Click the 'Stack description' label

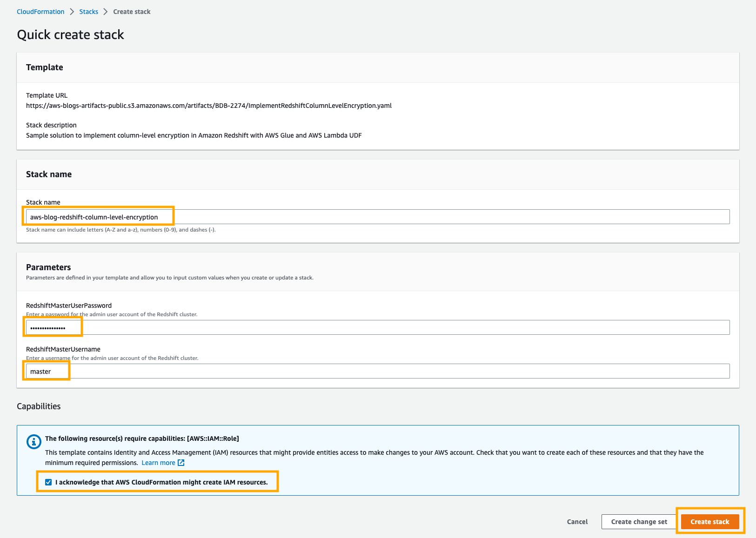coord(51,125)
